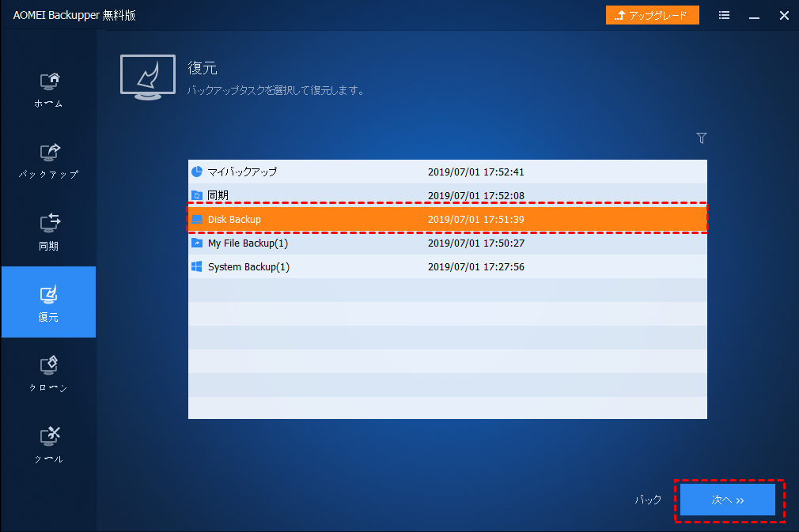Image resolution: width=799 pixels, height=532 pixels.
Task: Click the timestamp 2019/07/01 17:51:39
Action: coord(476,220)
